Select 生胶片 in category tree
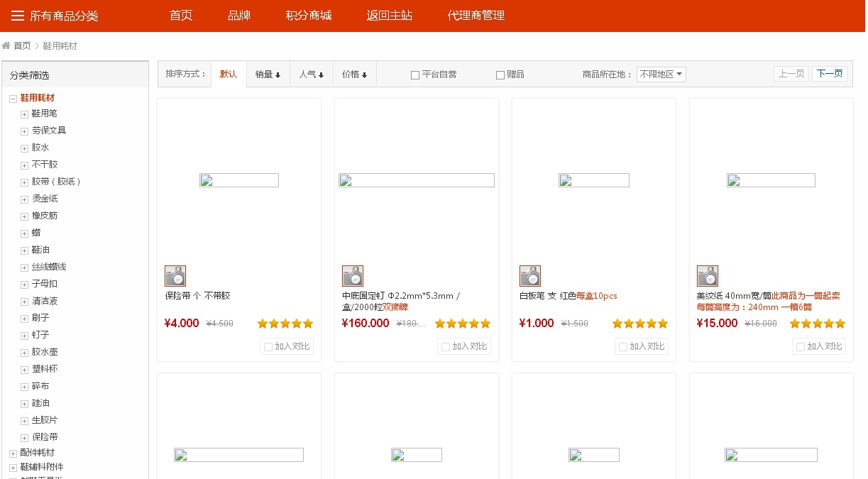The width and height of the screenshot is (868, 479). [45, 420]
